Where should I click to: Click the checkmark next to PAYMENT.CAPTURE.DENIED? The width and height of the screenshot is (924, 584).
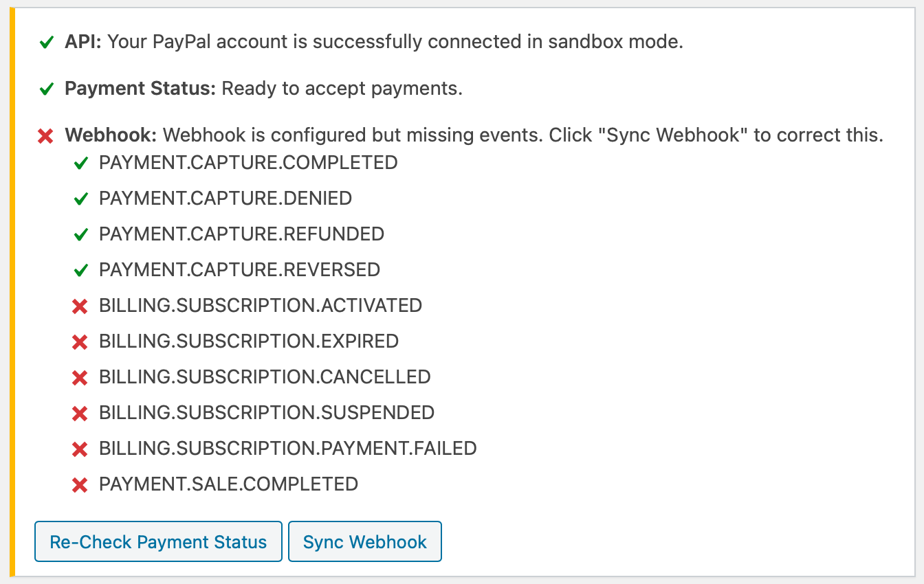point(81,199)
